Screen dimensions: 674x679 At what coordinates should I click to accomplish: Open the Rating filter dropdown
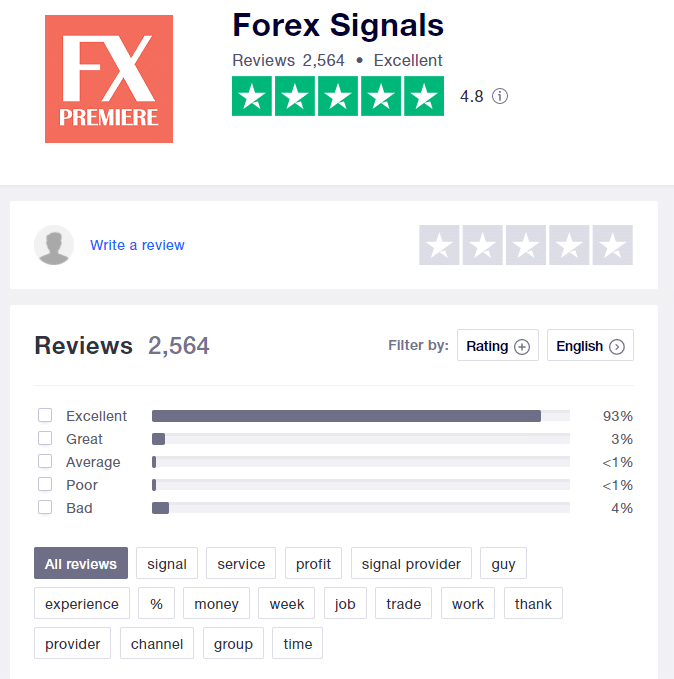[498, 346]
